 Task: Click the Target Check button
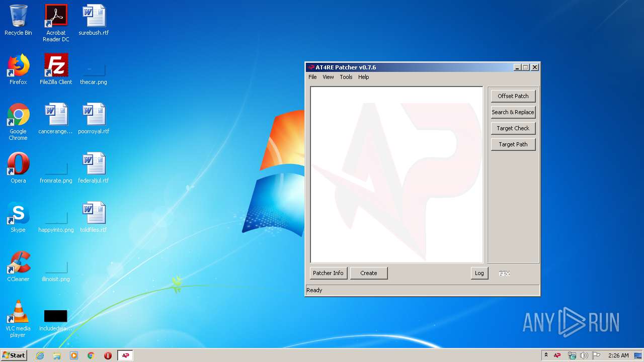pos(513,128)
